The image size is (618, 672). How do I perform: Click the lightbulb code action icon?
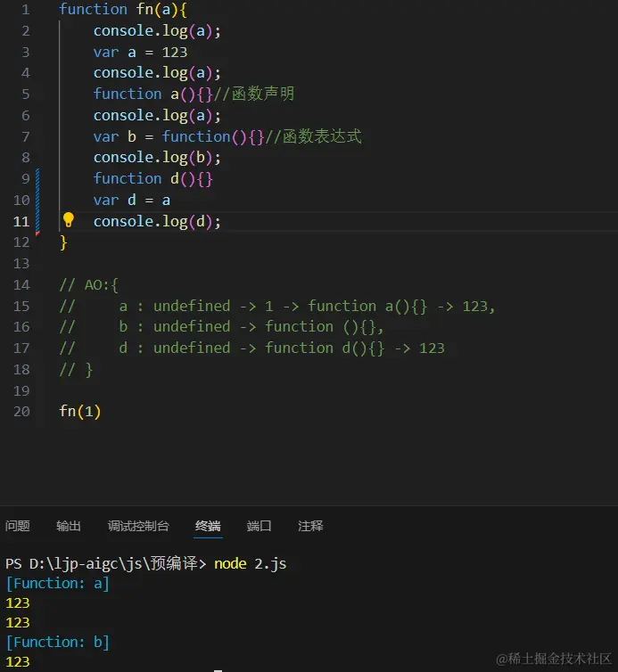[68, 220]
